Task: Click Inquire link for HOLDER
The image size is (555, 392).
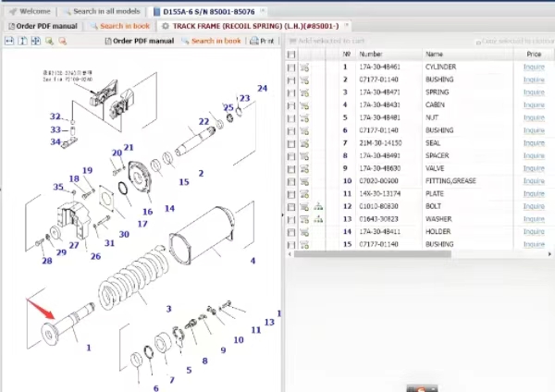Action: (534, 232)
